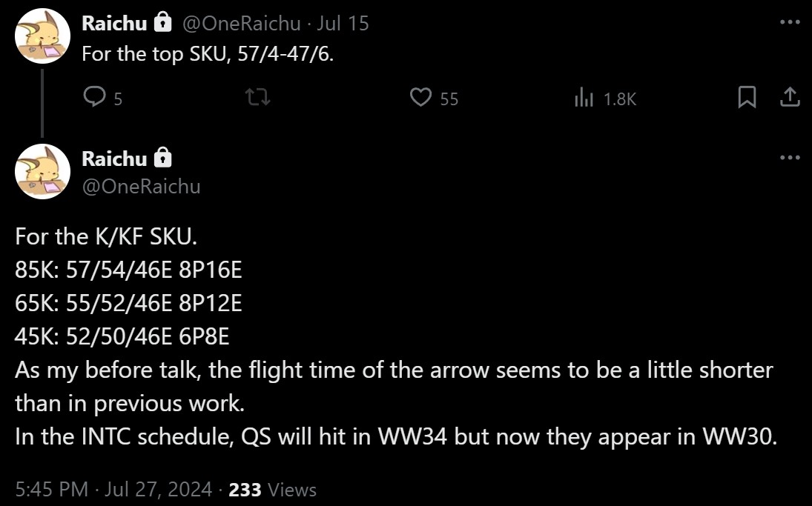The width and height of the screenshot is (812, 506).
Task: Click the lock icon beside main tweet name
Action: pos(162,158)
